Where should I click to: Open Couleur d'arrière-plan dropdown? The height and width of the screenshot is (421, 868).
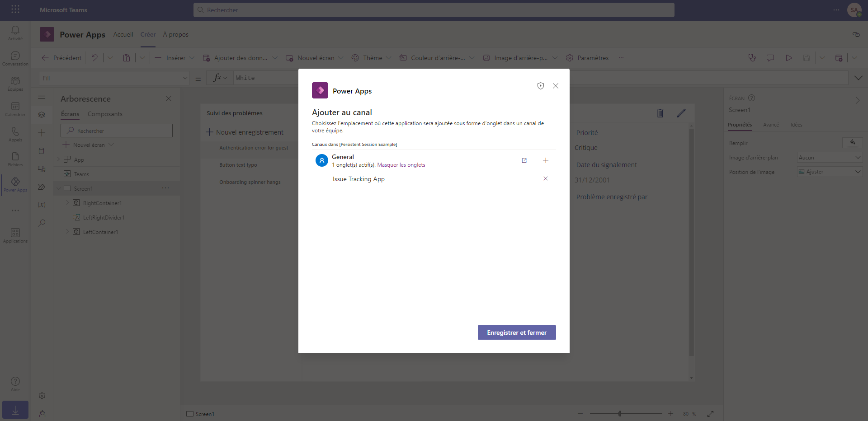[x=472, y=58]
